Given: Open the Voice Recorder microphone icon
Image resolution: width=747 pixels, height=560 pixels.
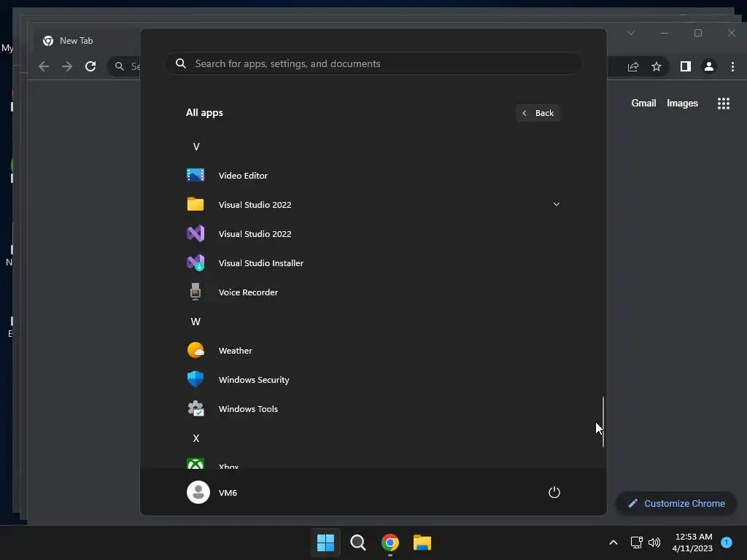Looking at the screenshot, I should click(x=196, y=292).
